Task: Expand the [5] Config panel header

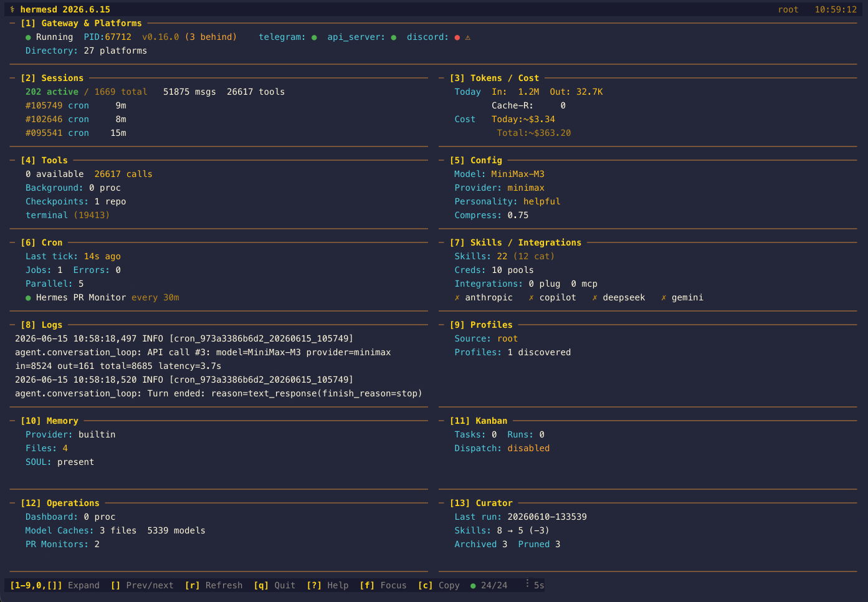Action: pos(475,160)
